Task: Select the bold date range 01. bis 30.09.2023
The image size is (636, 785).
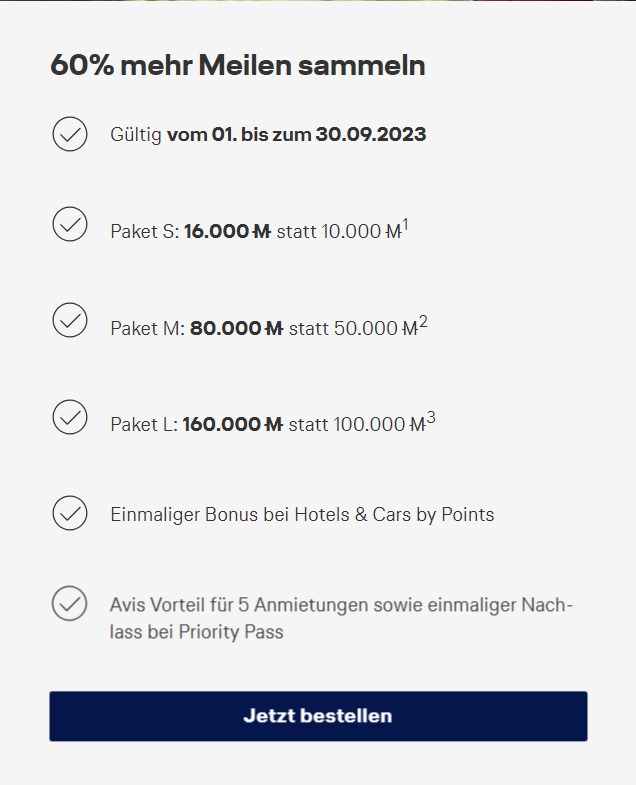Action: (x=296, y=134)
